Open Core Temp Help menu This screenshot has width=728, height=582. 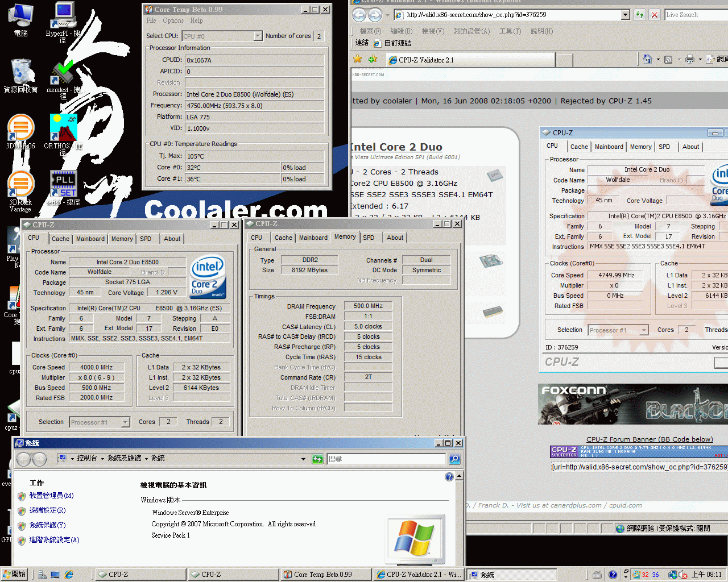[x=196, y=20]
